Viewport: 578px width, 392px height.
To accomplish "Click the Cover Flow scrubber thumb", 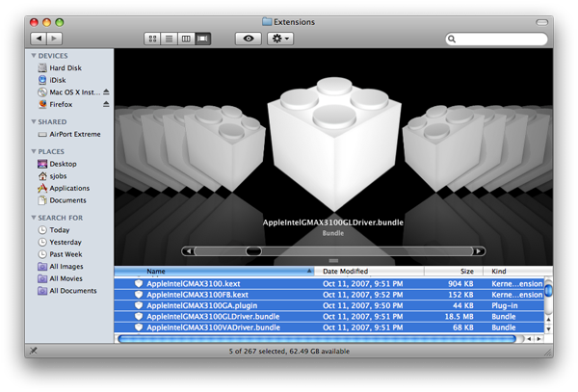I will 253,251.
